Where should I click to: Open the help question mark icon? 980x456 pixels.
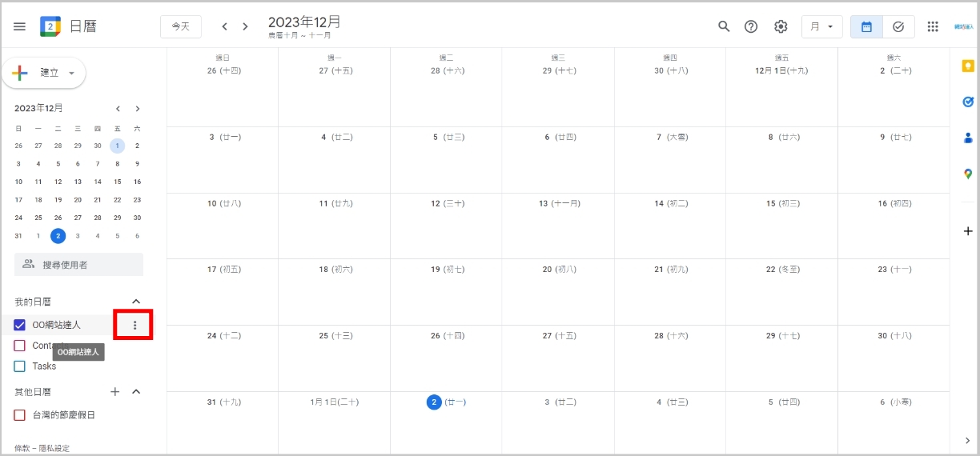(751, 26)
